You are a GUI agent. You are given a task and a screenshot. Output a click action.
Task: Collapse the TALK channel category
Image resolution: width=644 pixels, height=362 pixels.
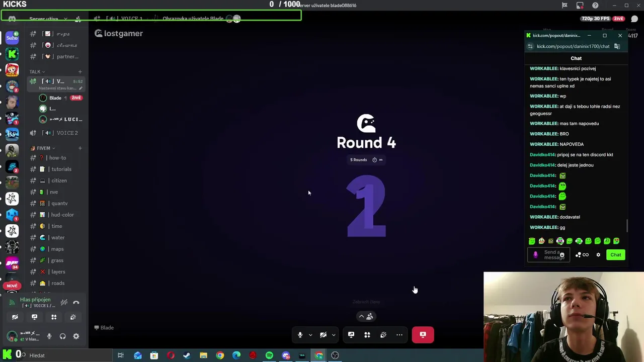coord(37,71)
